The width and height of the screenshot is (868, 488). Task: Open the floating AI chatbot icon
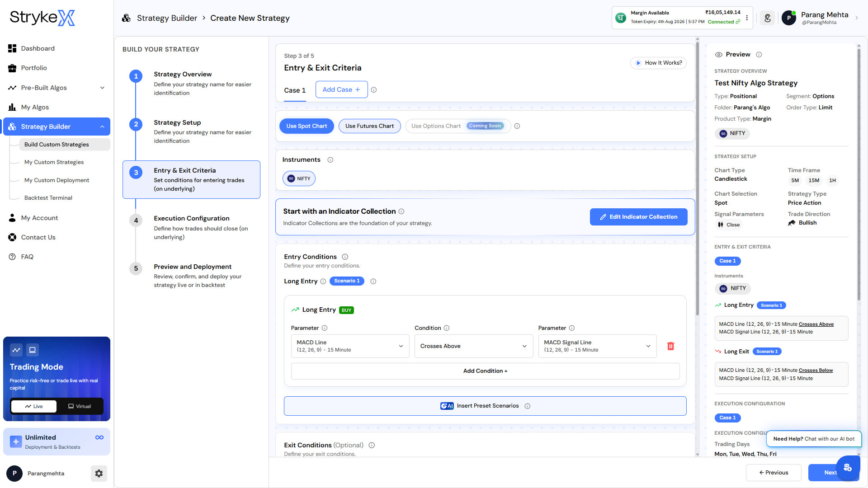[848, 468]
